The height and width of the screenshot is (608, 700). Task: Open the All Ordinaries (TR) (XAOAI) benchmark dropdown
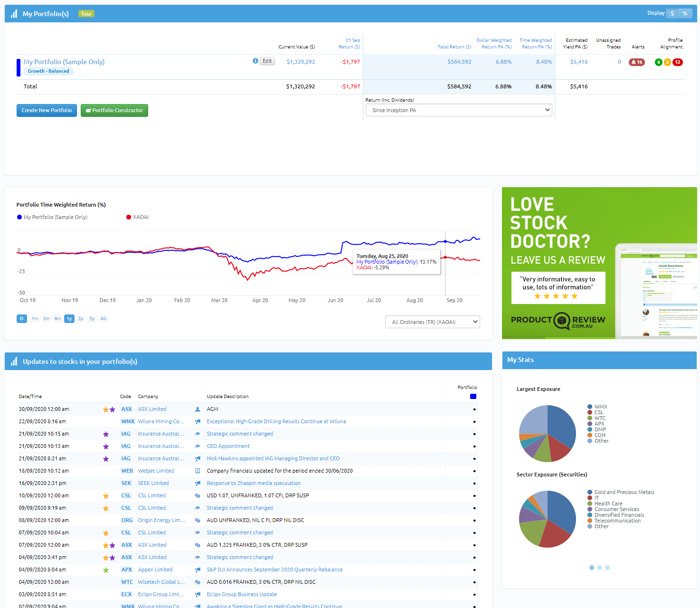(433, 322)
